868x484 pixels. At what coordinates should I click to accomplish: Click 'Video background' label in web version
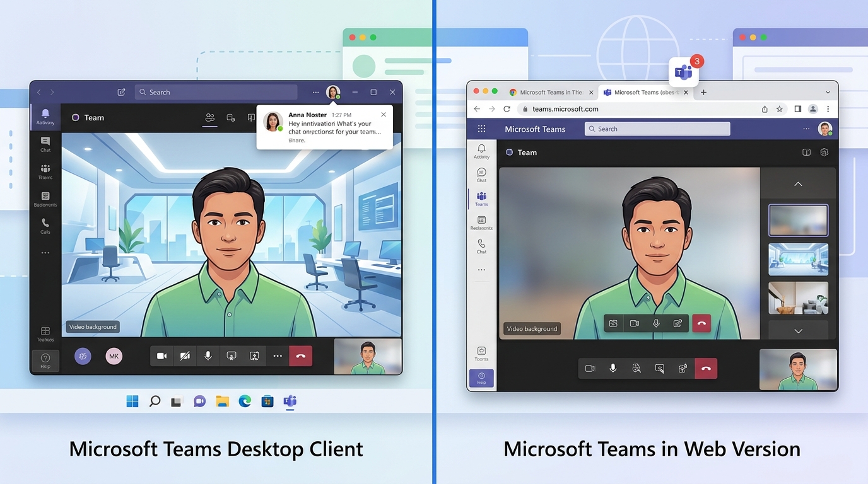click(532, 329)
